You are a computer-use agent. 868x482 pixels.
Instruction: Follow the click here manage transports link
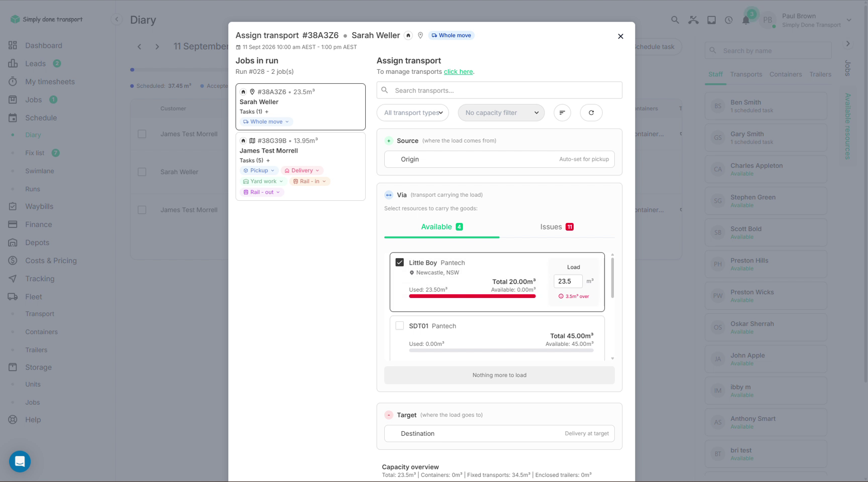coord(458,72)
